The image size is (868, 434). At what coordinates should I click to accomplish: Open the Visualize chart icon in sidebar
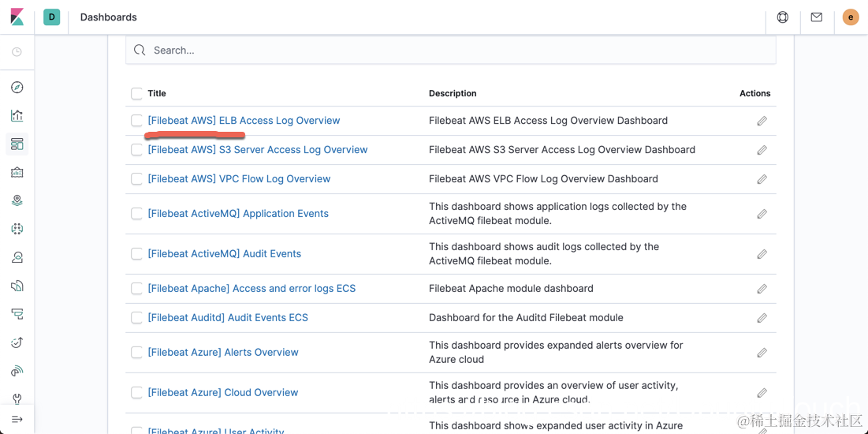coord(17,116)
